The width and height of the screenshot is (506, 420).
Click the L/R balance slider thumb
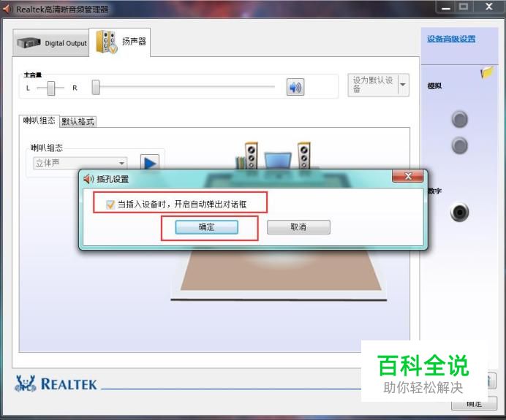tap(51, 88)
